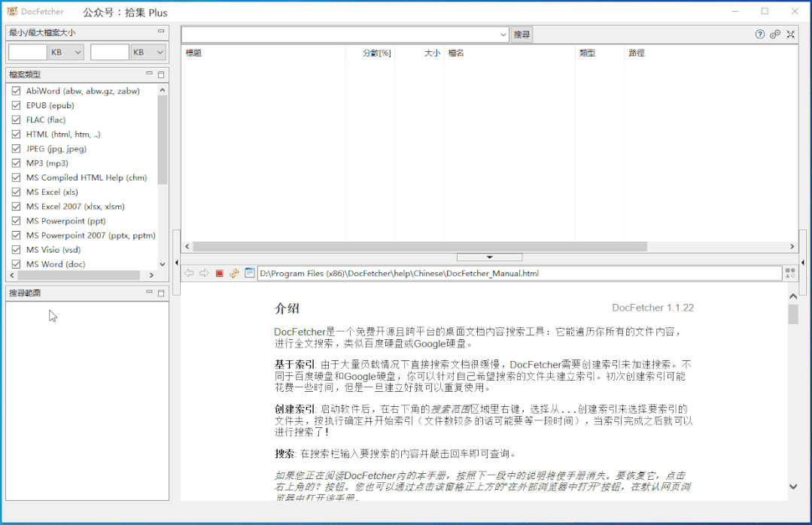The image size is (812, 525).
Task: Sort results by 大小 column
Action: [419, 53]
